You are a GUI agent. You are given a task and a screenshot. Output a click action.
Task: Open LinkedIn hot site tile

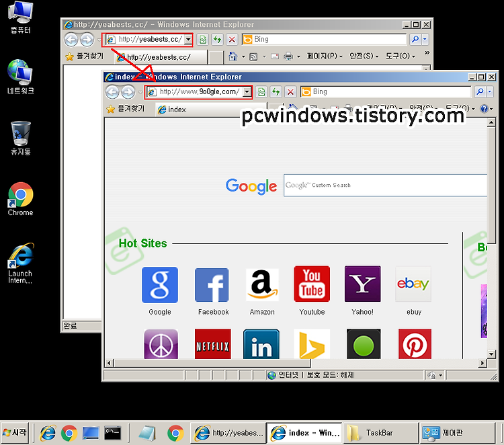(261, 343)
